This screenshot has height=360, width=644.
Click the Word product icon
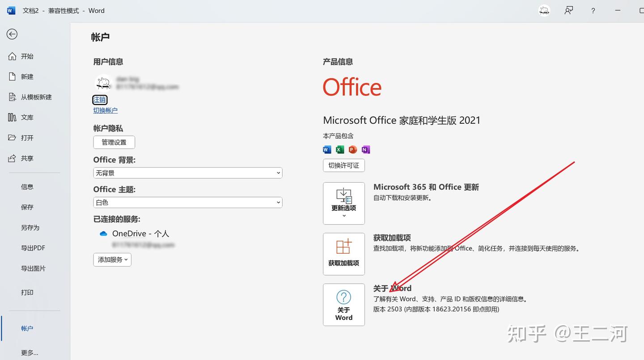[x=327, y=150]
